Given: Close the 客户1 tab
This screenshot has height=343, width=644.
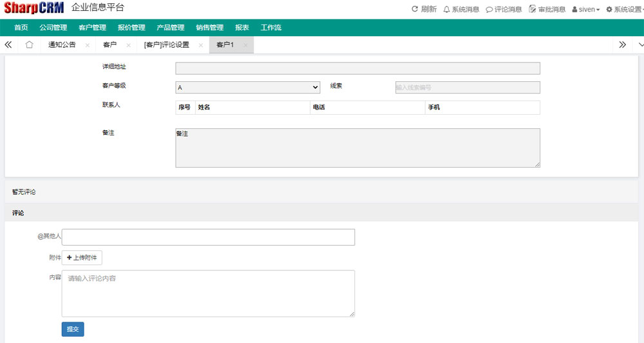Looking at the screenshot, I should coord(245,45).
